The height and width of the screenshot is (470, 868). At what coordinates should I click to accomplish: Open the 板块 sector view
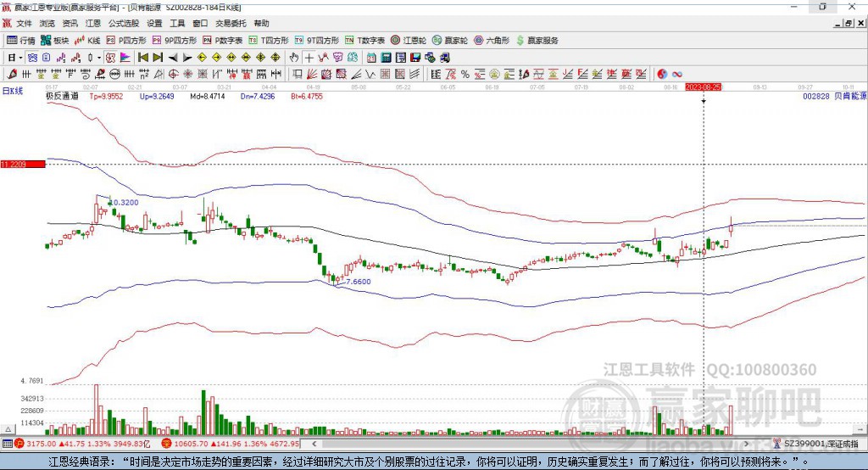coord(55,41)
